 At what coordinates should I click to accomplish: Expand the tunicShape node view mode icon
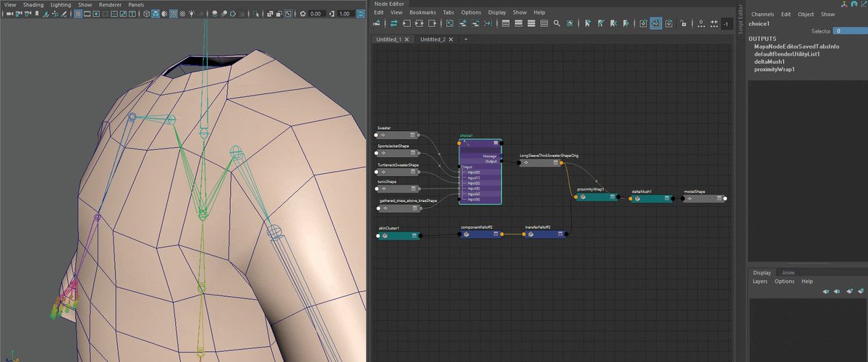(414, 189)
